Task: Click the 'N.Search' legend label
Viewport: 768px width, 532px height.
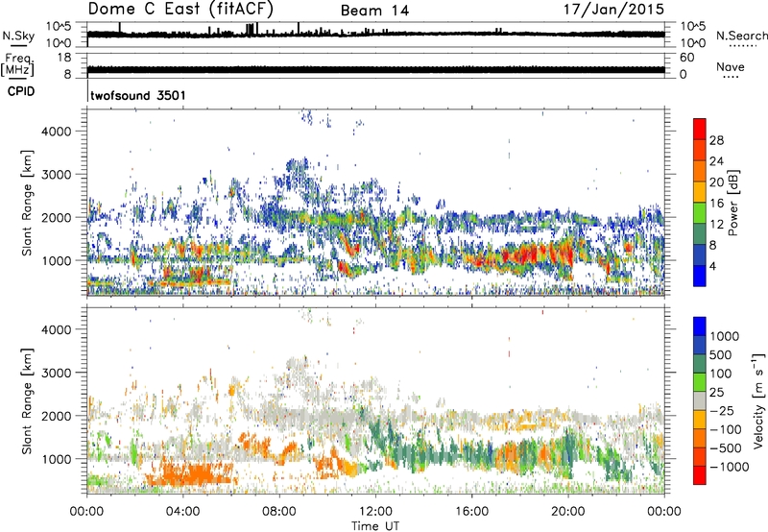Action: point(741,36)
